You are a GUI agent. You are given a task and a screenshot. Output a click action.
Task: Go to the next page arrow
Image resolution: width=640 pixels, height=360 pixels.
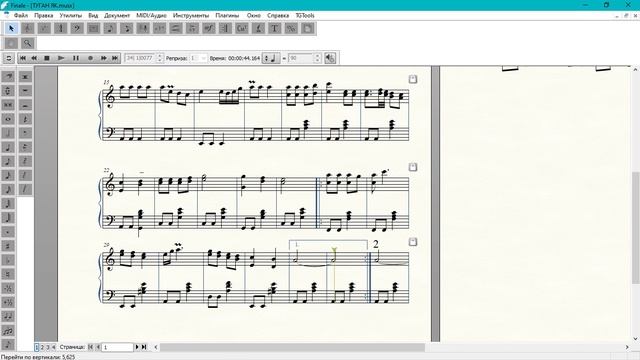point(137,347)
